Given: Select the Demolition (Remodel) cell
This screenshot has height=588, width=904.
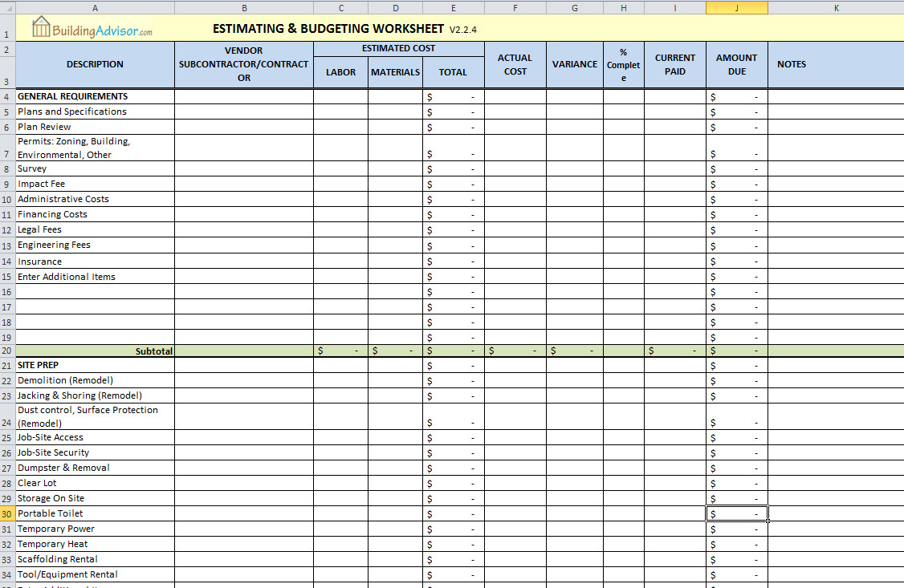Looking at the screenshot, I should [95, 380].
